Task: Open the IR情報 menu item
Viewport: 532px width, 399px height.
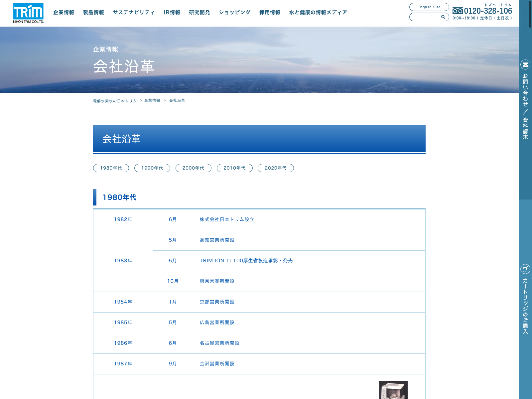Action: [x=172, y=13]
